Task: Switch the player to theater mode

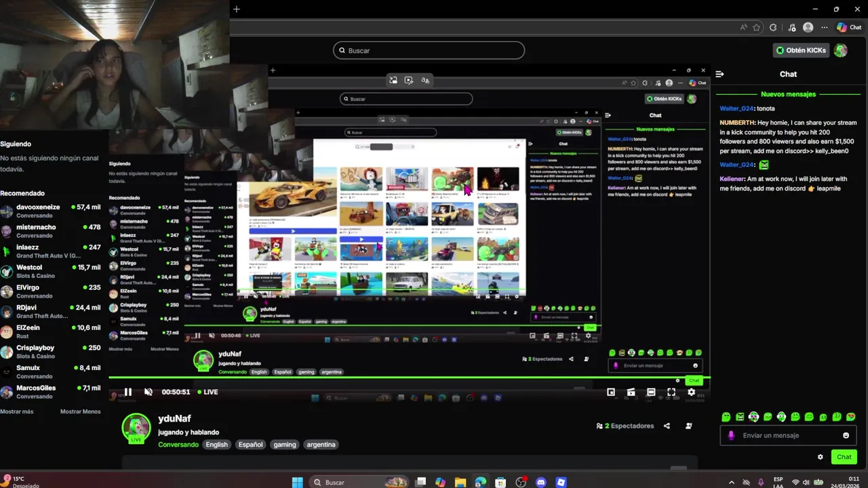Action: click(651, 392)
